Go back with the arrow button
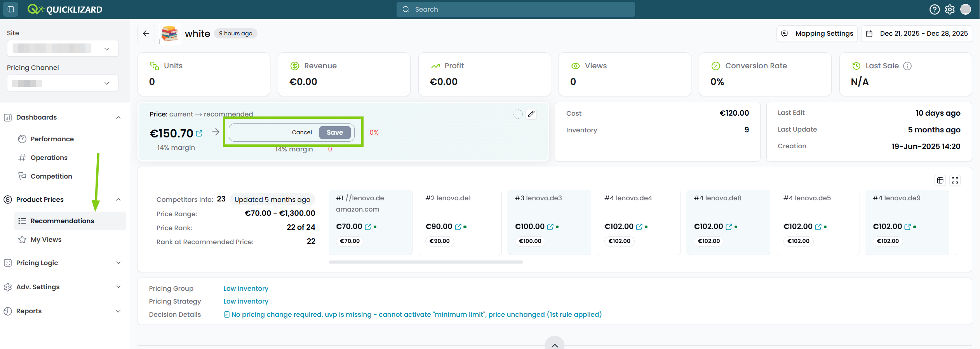This screenshot has width=980, height=349. click(x=146, y=33)
